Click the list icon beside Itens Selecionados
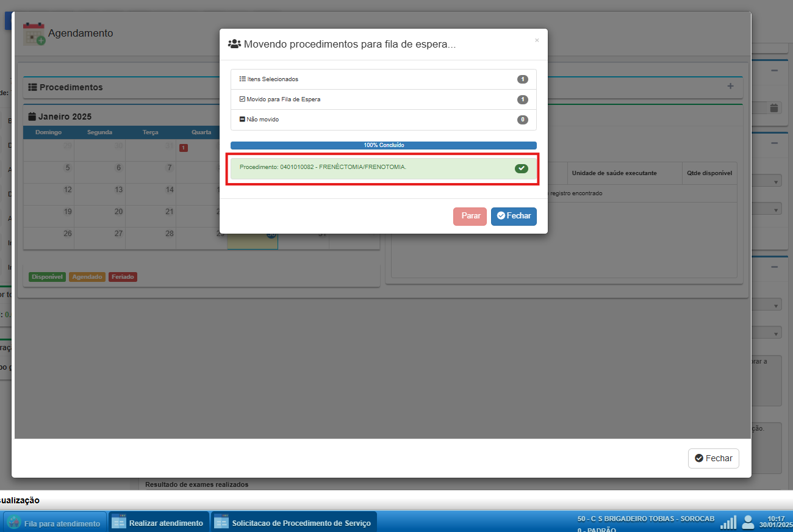The width and height of the screenshot is (793, 532). pos(242,79)
